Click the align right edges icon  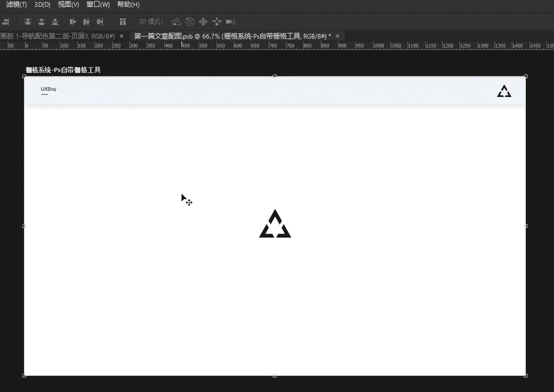click(x=6, y=22)
